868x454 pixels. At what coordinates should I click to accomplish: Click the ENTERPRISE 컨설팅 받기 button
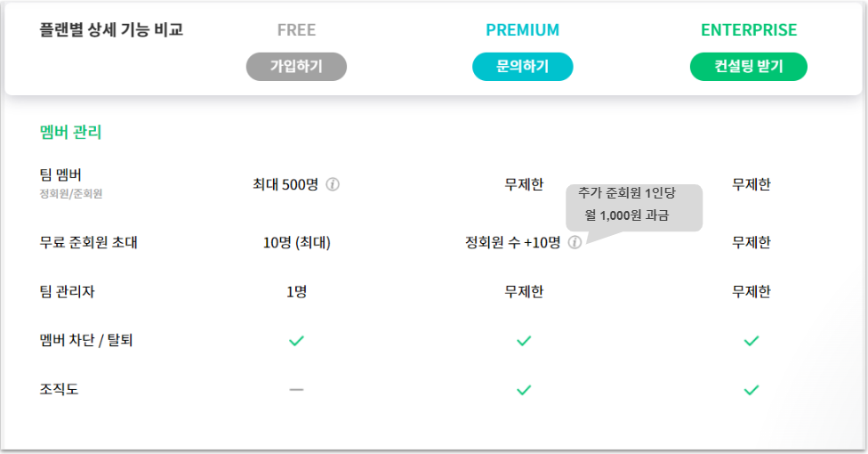tap(748, 67)
